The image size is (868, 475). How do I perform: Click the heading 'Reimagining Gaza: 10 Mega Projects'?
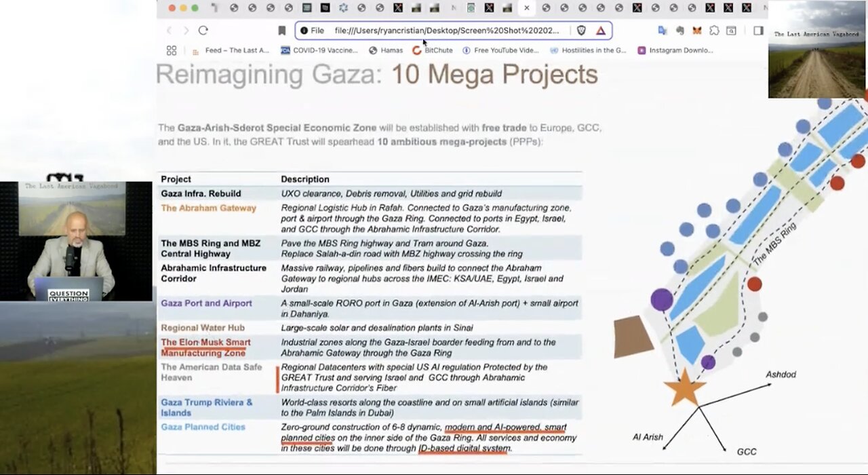click(377, 75)
